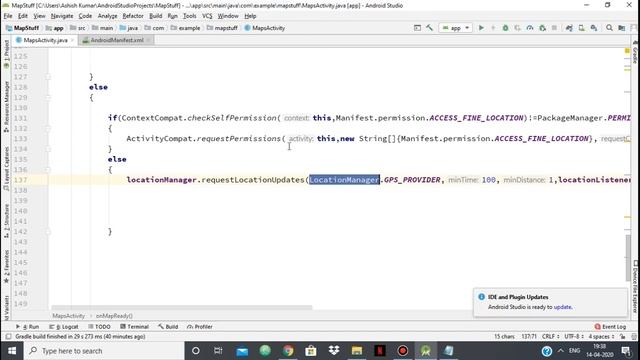Screen dimensions: 640x360
Task: Toggle the Project tool window sidebar tab
Action: coord(6,53)
